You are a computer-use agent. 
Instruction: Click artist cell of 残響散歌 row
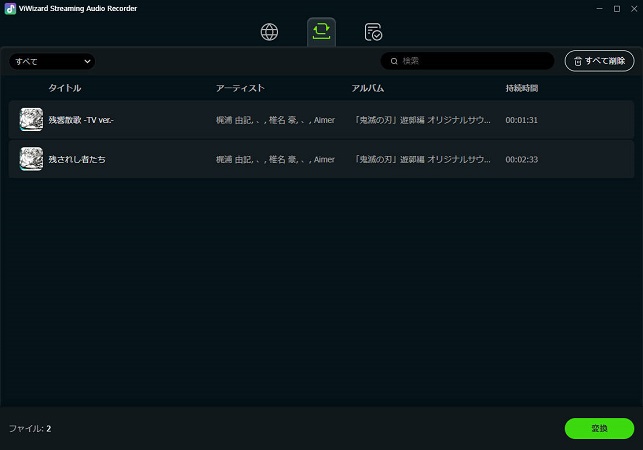[x=275, y=120]
